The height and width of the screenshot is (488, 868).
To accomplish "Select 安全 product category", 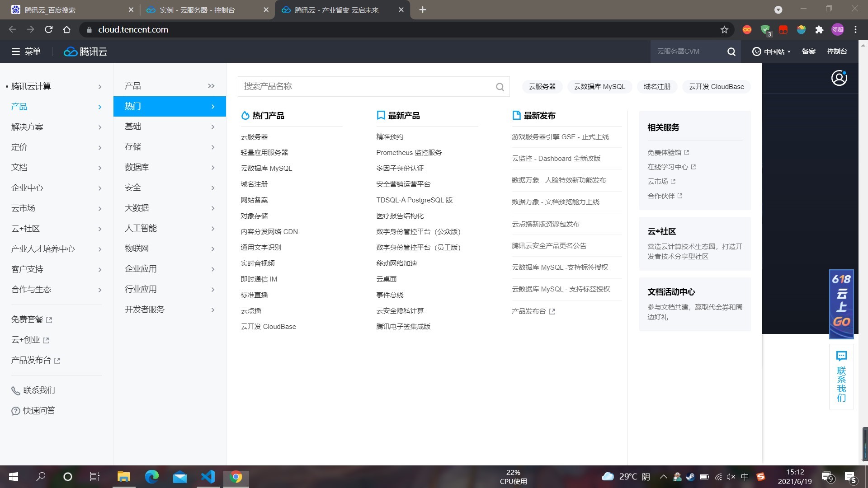I will tap(170, 188).
